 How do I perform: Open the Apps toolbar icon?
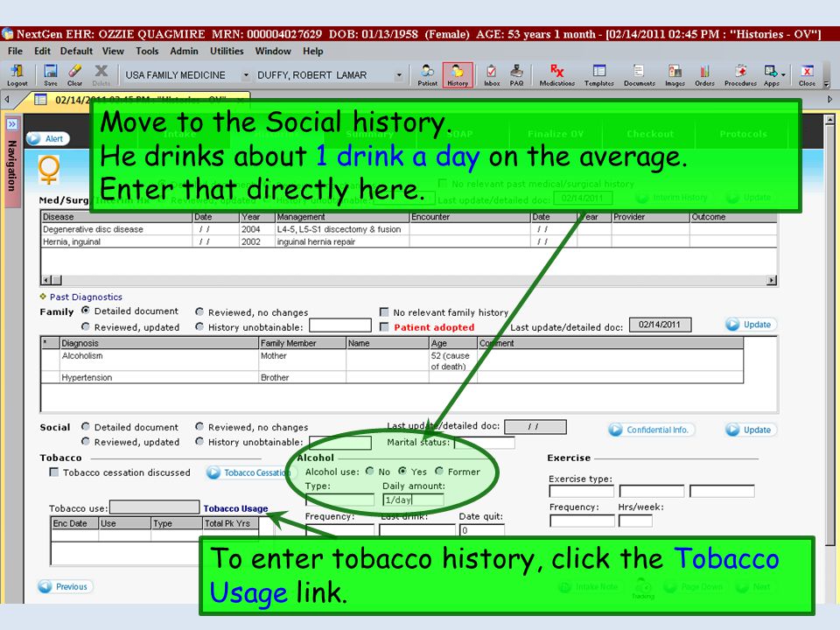(x=771, y=74)
